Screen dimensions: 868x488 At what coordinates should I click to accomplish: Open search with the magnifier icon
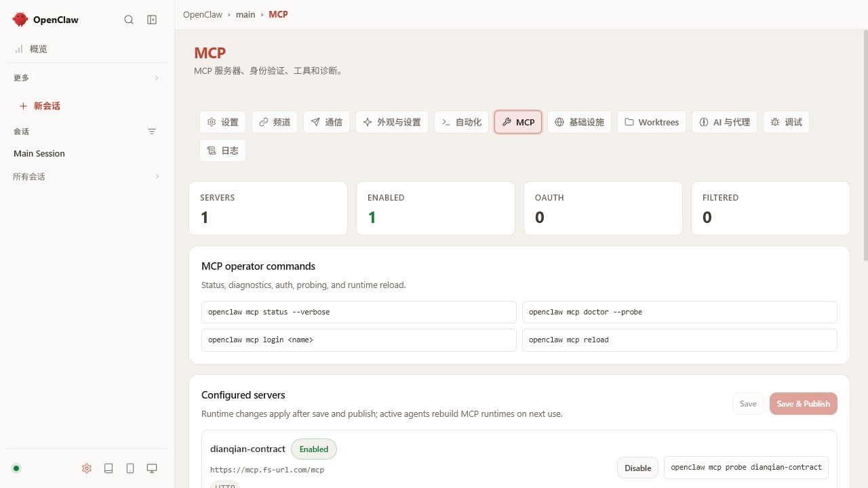pyautogui.click(x=129, y=20)
